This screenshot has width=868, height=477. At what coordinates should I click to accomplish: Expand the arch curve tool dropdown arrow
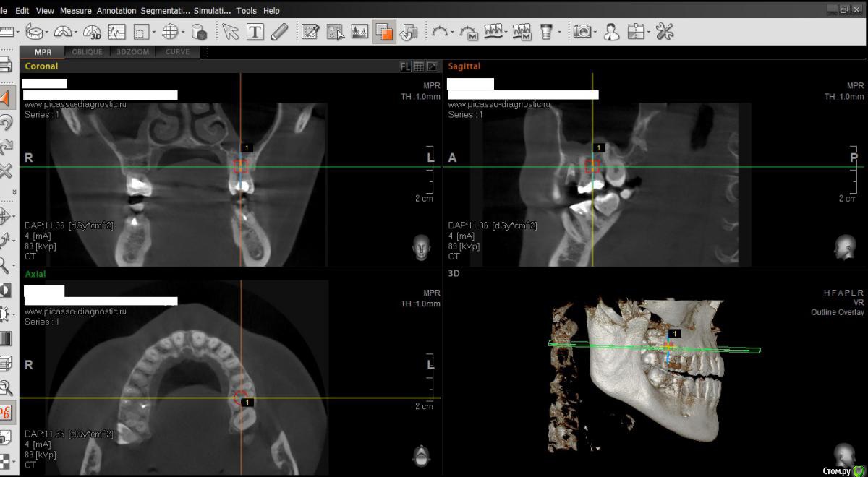pyautogui.click(x=453, y=33)
